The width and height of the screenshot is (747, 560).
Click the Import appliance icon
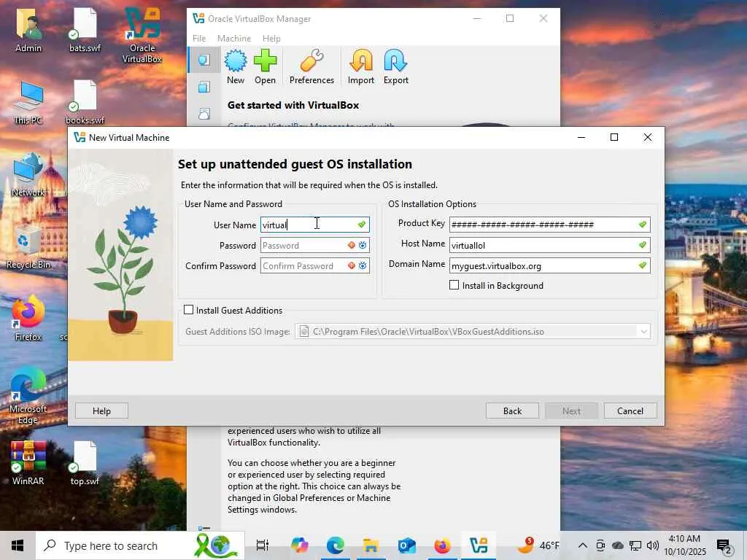pos(360,67)
